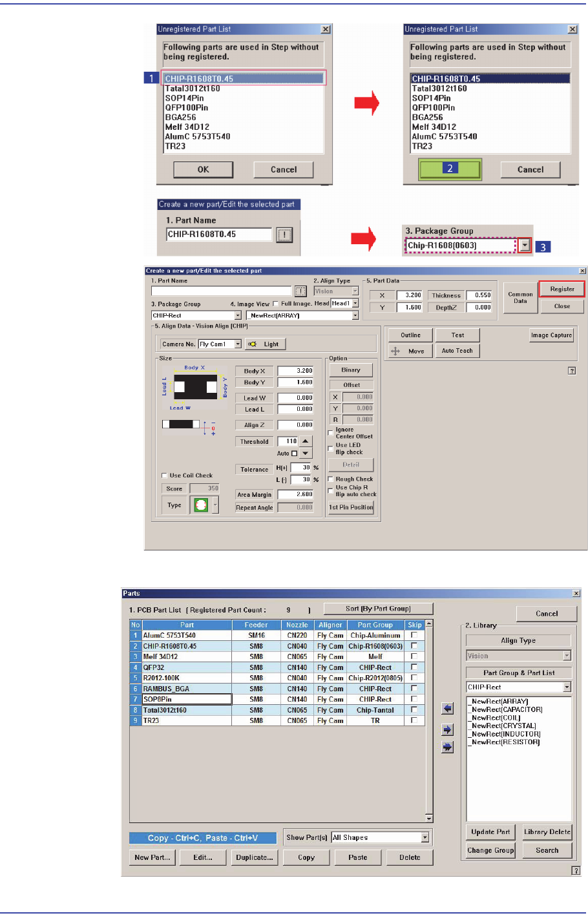Click the Sort (By Part Group) button

[378, 609]
